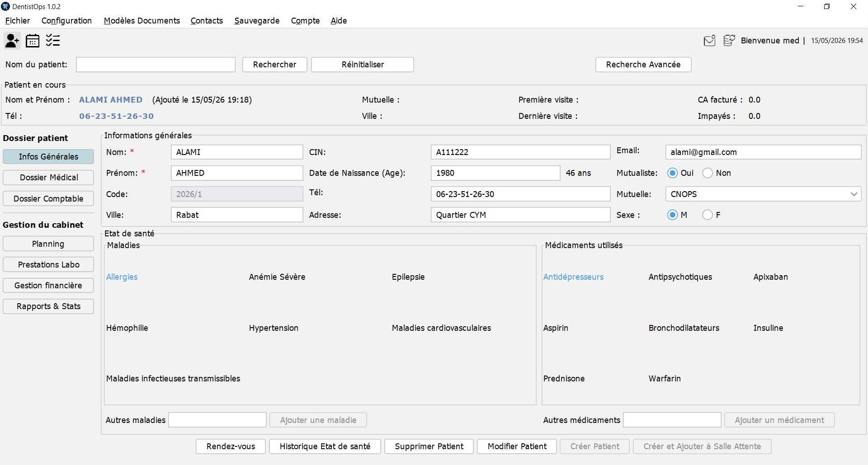Open the Sauvegarde menu
This screenshot has height=465, width=868.
pyautogui.click(x=257, y=21)
